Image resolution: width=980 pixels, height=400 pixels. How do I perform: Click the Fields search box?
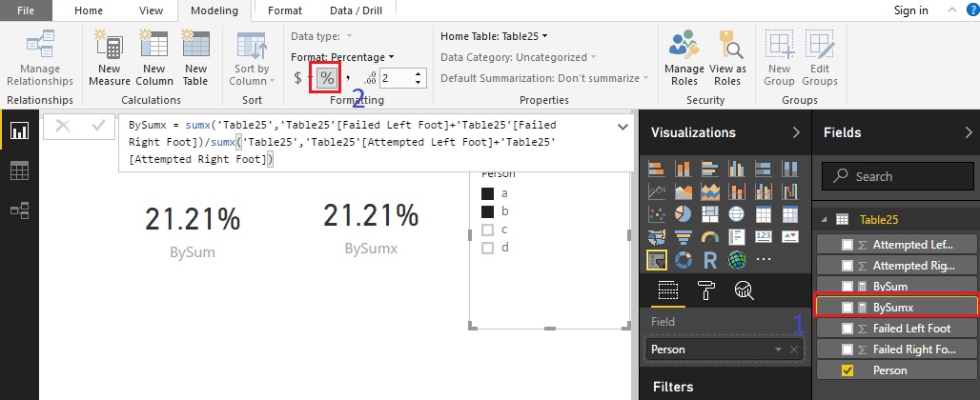[x=897, y=176]
